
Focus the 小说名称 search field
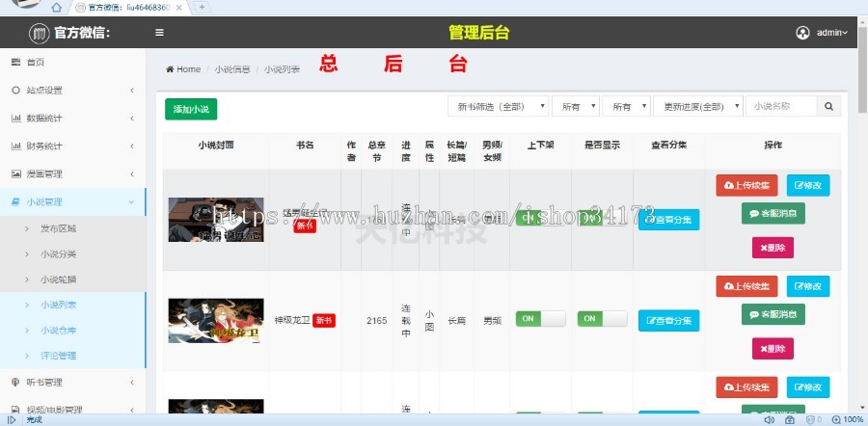[x=781, y=106]
